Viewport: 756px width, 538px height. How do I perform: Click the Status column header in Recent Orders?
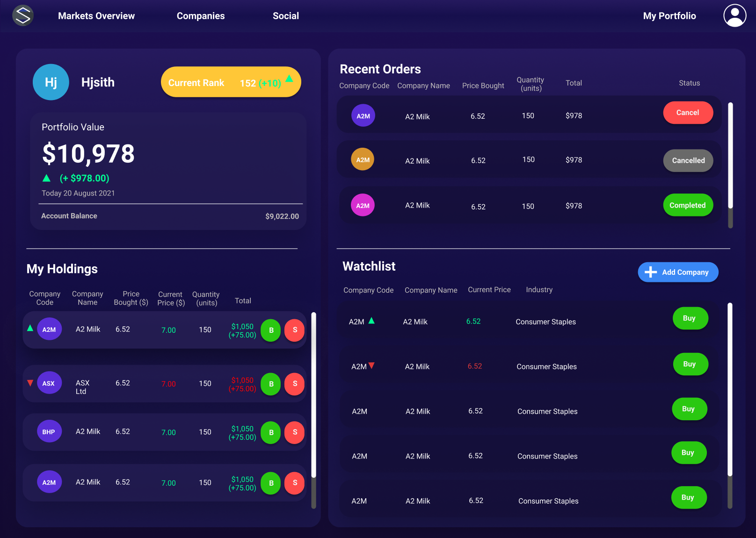click(x=689, y=83)
